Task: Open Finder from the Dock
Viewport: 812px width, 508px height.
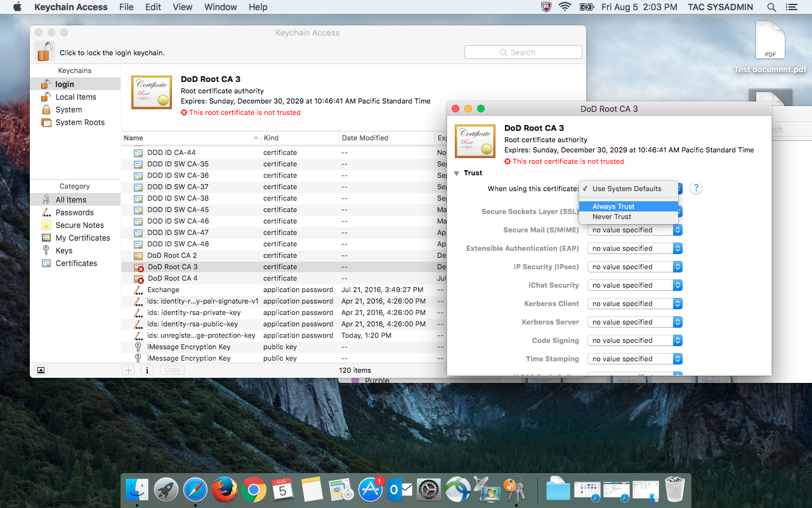Action: 137,490
